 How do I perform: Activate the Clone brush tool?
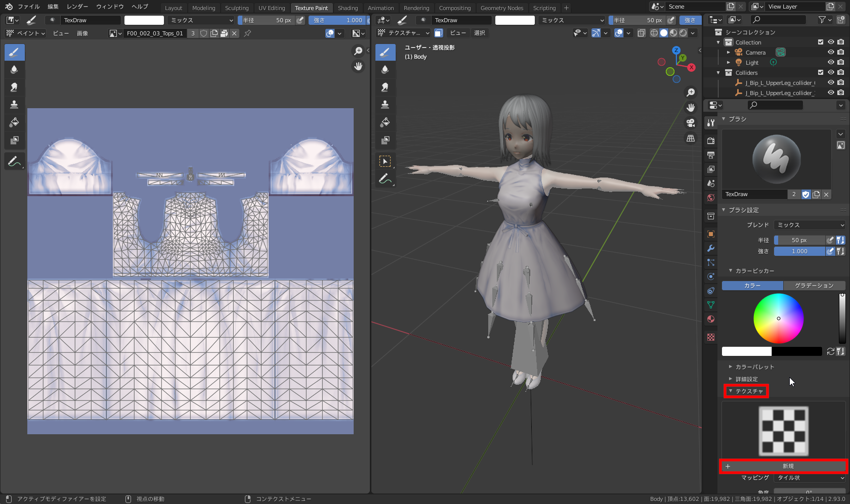click(x=14, y=104)
